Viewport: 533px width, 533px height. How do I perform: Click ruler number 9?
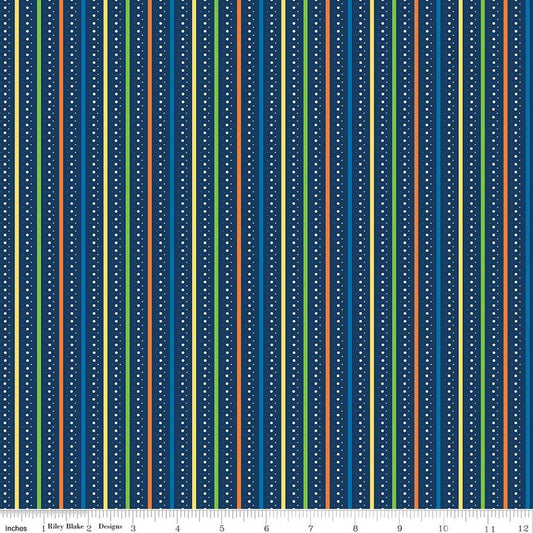[399, 529]
